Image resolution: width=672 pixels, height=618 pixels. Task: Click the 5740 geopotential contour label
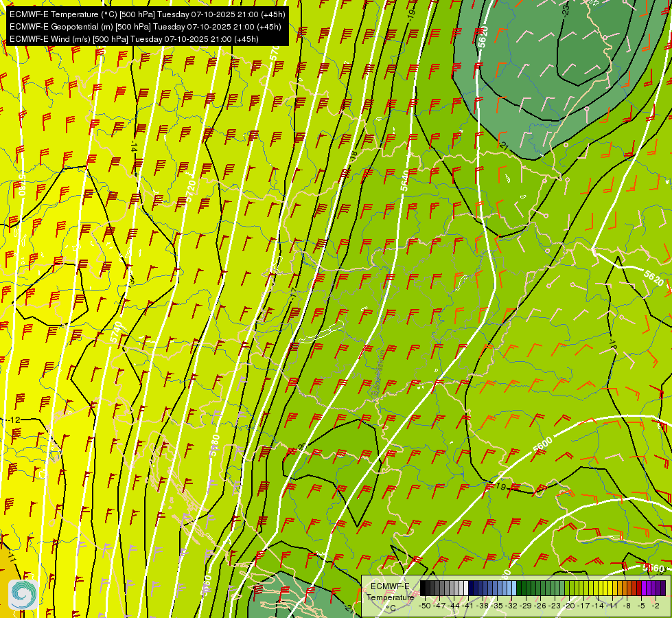coord(116,332)
